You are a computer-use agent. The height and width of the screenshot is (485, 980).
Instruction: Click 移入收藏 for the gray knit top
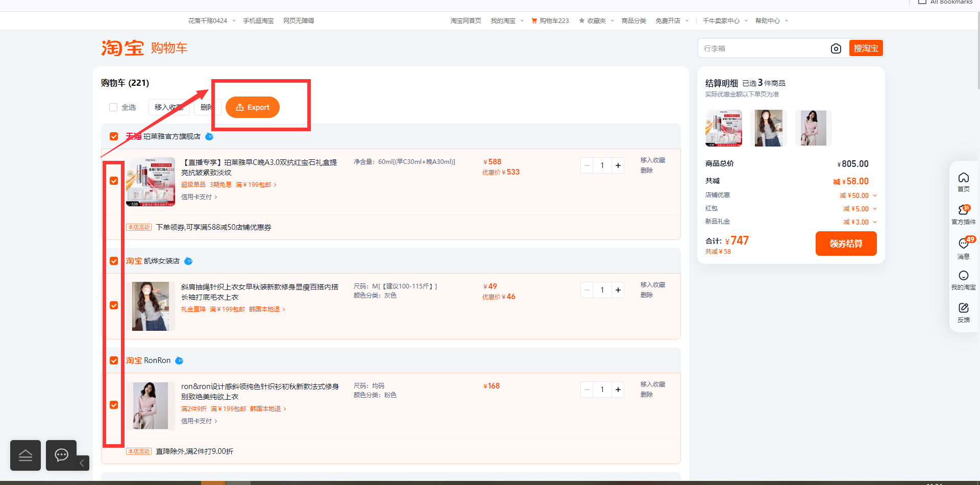point(653,285)
